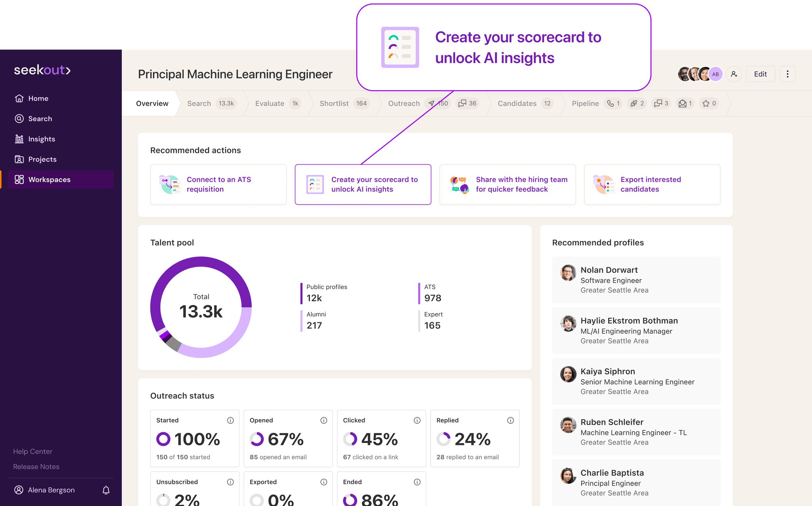Open the Shortlist tab showing 164
The height and width of the screenshot is (506, 812).
pos(334,103)
